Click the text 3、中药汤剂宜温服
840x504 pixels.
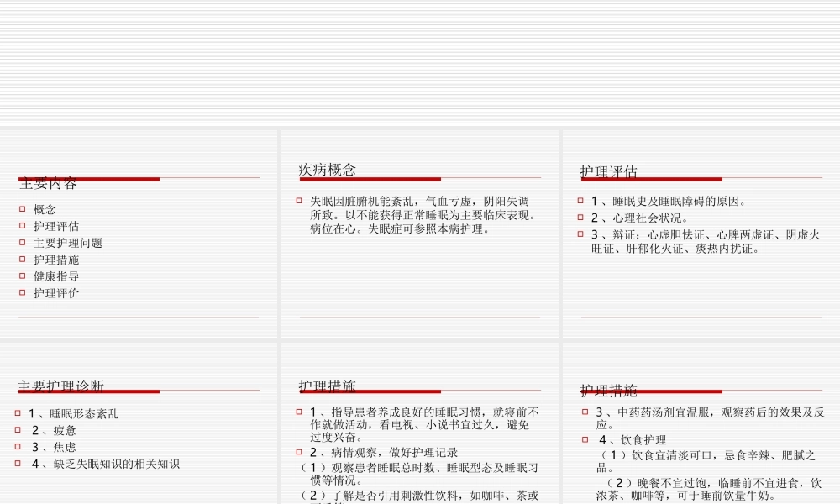(710, 418)
